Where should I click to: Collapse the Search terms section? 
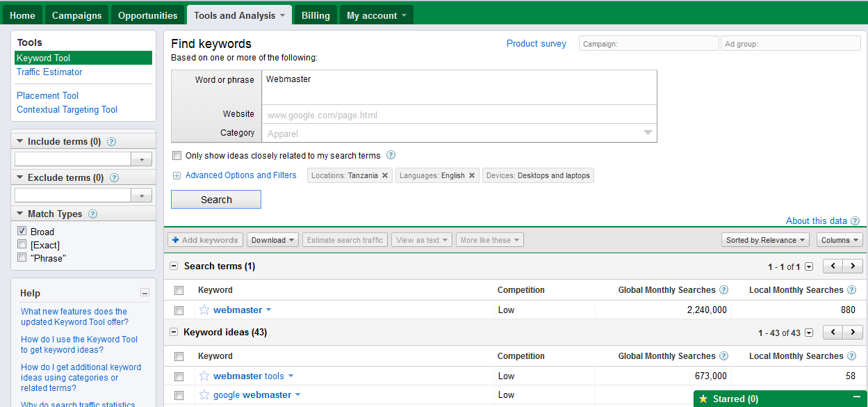(174, 266)
